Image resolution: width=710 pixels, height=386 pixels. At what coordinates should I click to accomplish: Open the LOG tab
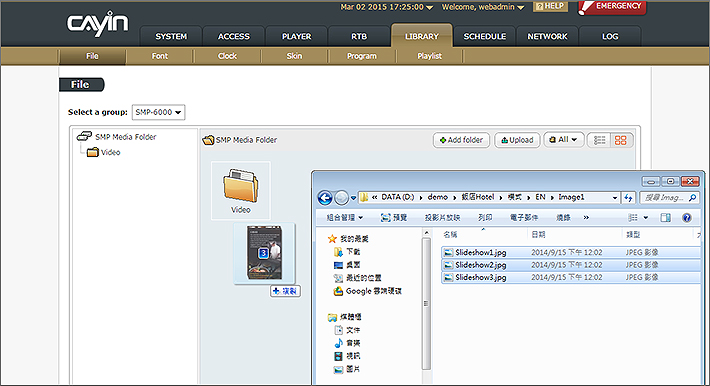pos(610,36)
